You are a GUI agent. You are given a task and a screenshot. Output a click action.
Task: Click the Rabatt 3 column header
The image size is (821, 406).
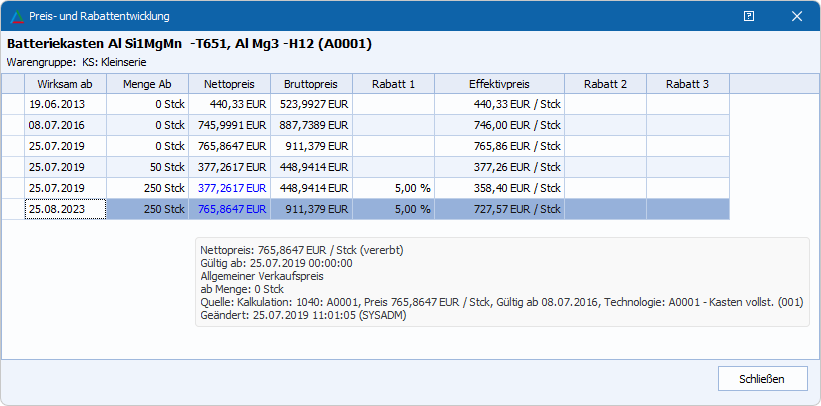687,84
